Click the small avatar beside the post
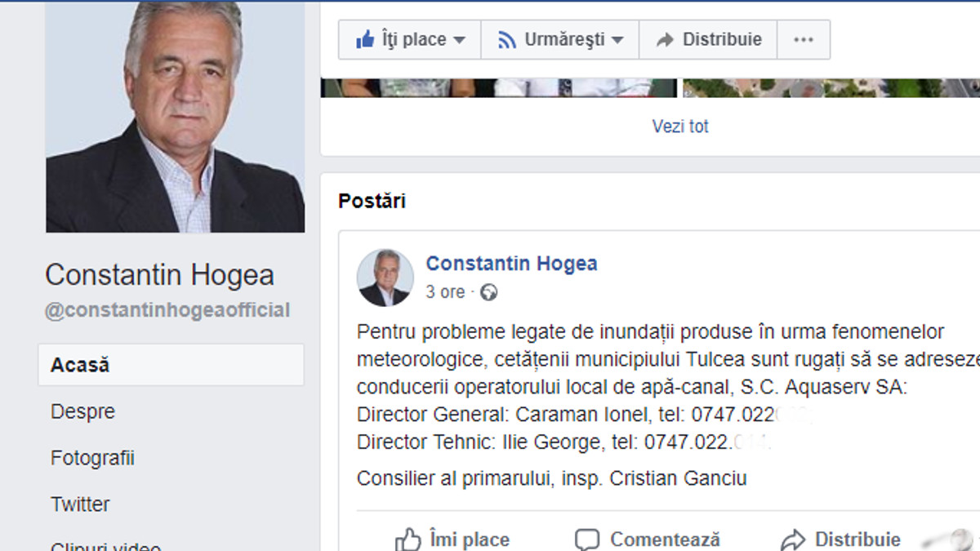The height and width of the screenshot is (551, 980). pyautogui.click(x=385, y=278)
